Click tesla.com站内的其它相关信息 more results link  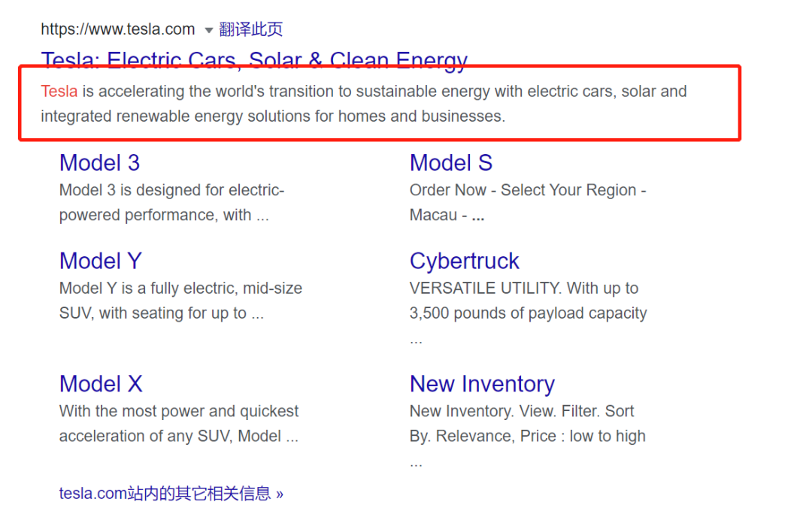[171, 494]
